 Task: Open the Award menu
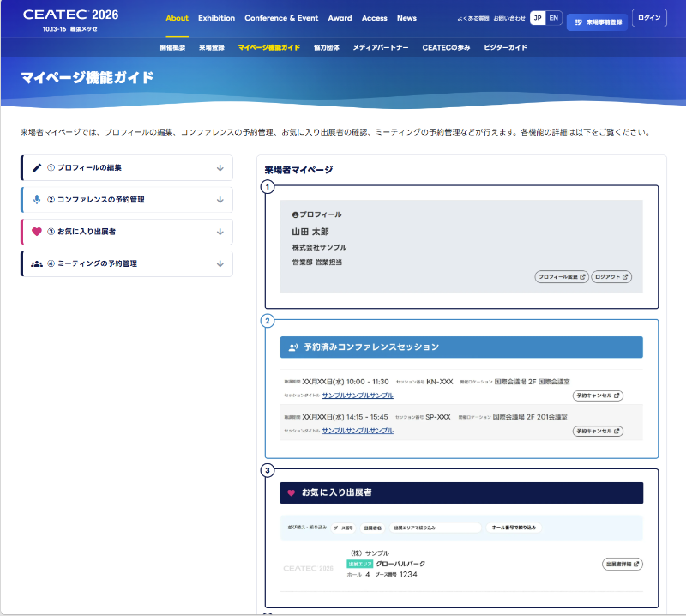340,18
